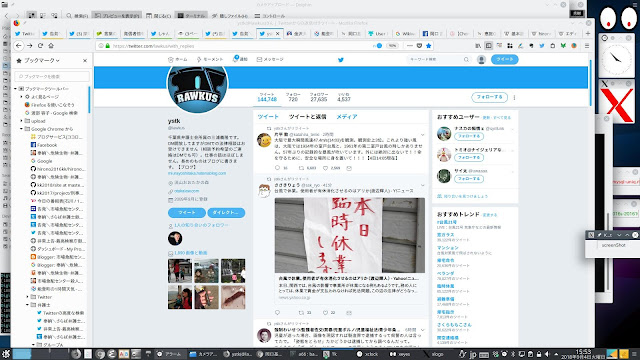Open Firefox library icon in toolbar
This screenshot has height=360, width=640.
(478, 46)
